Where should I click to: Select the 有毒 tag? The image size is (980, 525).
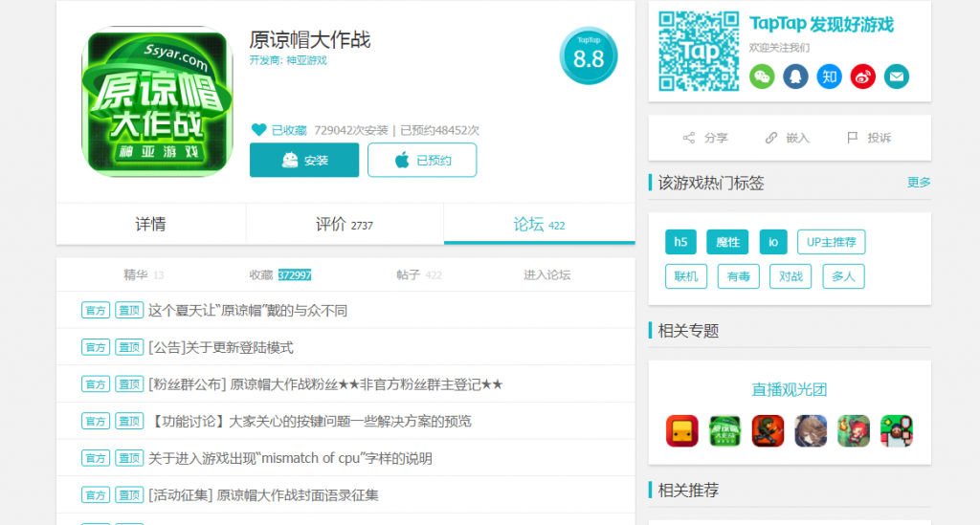739,276
